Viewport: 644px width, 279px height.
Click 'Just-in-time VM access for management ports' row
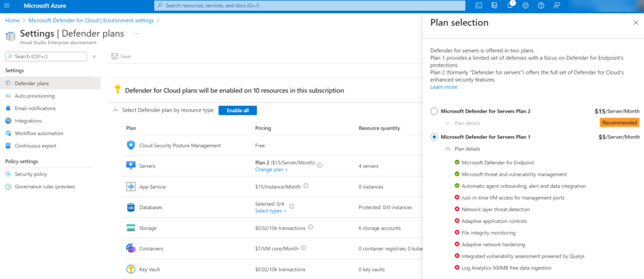pyautogui.click(x=509, y=198)
